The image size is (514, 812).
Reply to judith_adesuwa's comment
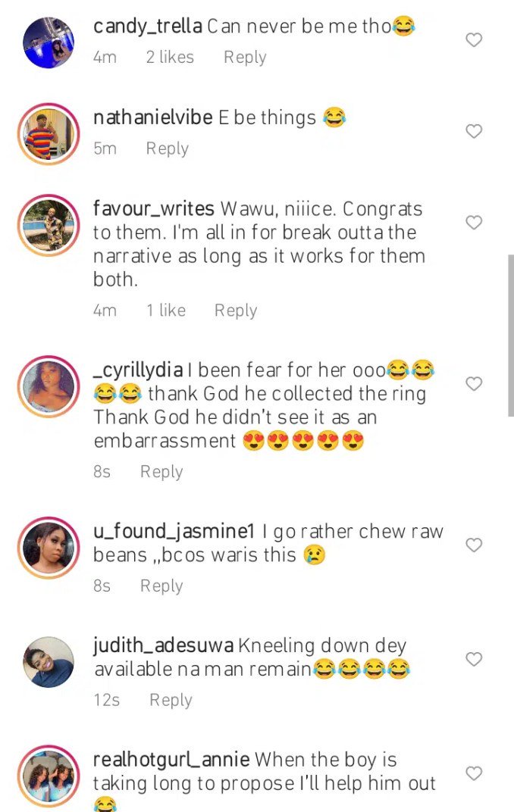171,701
